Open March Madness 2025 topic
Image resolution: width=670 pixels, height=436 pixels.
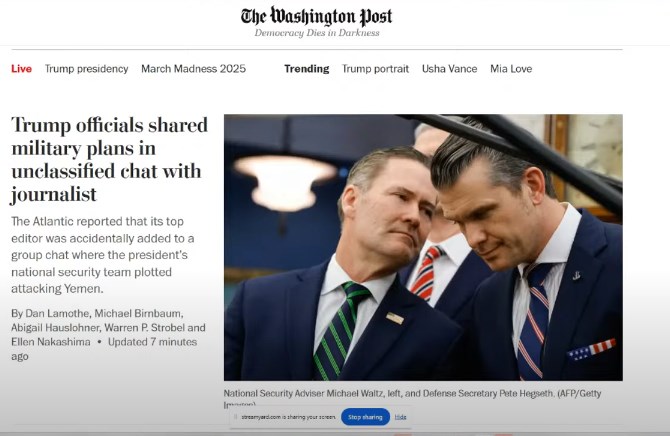click(x=193, y=69)
